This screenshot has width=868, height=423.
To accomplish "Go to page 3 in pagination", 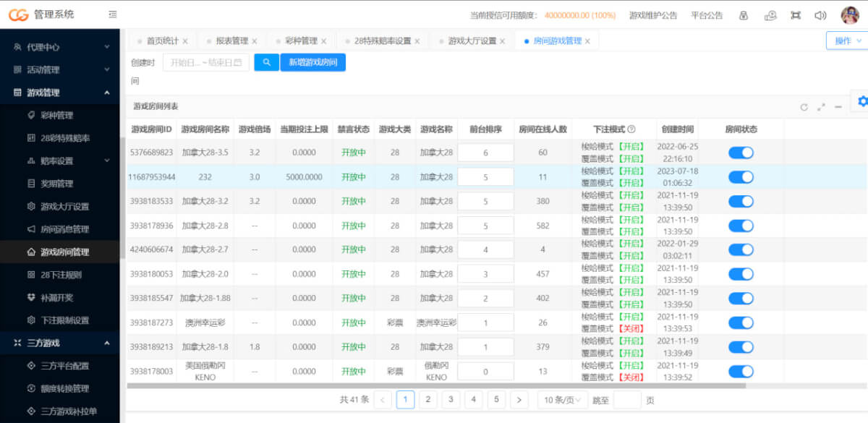I will click(451, 400).
